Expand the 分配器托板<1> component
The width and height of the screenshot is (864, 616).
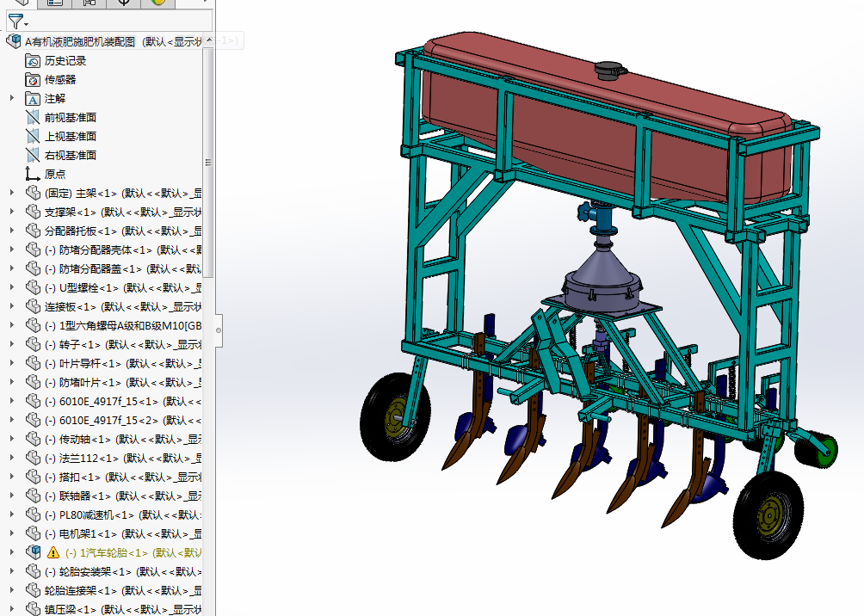coord(11,231)
